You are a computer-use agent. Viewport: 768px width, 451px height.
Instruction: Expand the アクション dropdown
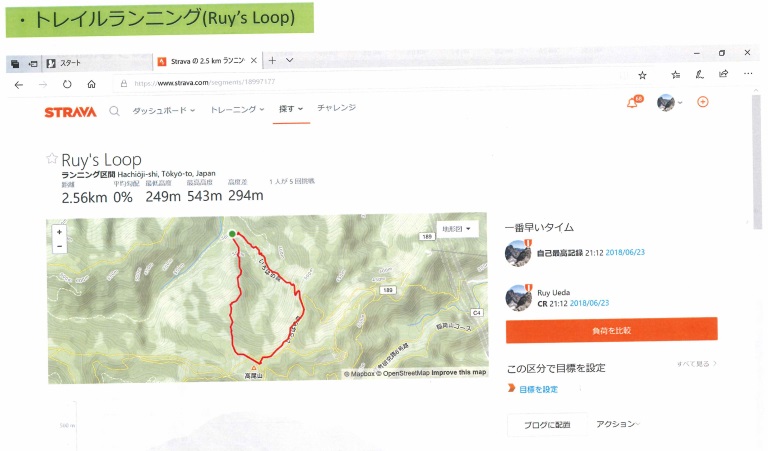(x=617, y=424)
